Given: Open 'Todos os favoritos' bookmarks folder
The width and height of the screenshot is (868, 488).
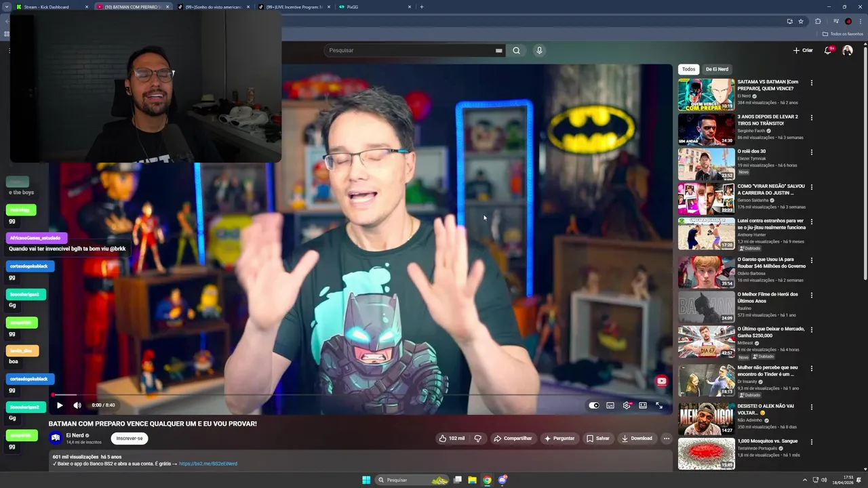Looking at the screenshot, I should point(843,34).
